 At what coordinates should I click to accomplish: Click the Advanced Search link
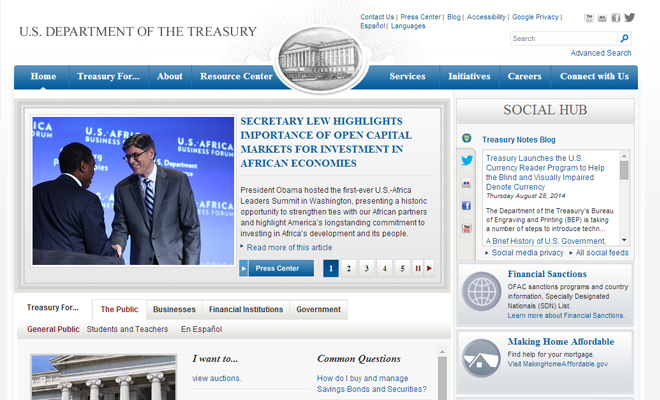click(601, 53)
